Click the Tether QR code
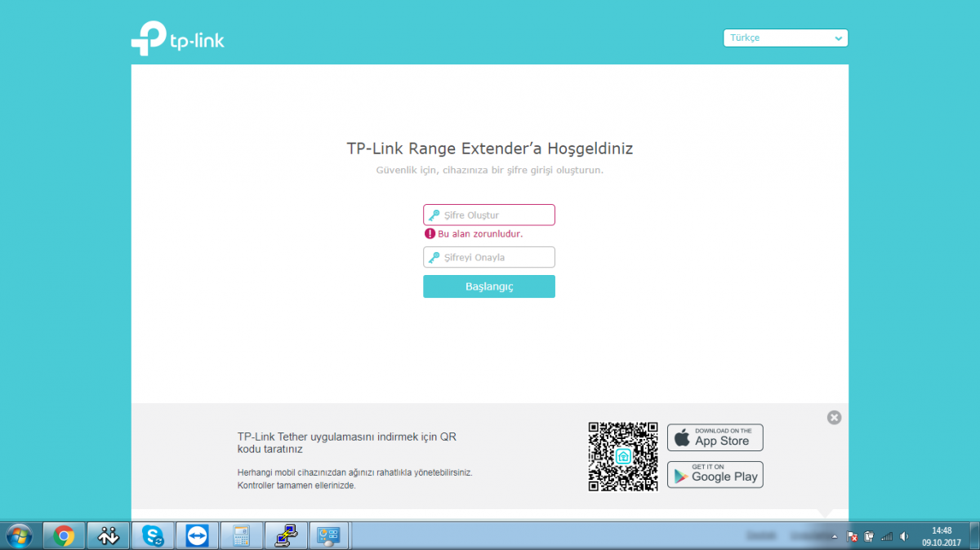The height and width of the screenshot is (550, 980). coord(623,456)
